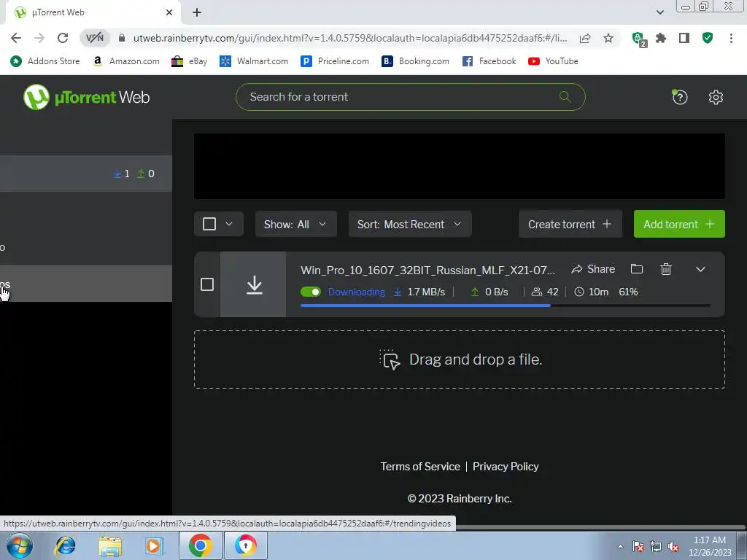Expand the torrent details chevron
Screen dimensions: 747x560
[x=700, y=270]
